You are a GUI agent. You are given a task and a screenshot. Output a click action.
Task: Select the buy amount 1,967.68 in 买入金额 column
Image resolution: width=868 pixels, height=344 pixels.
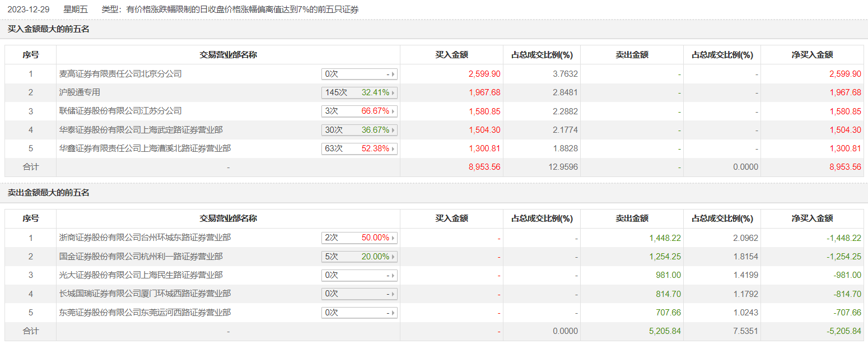point(484,92)
